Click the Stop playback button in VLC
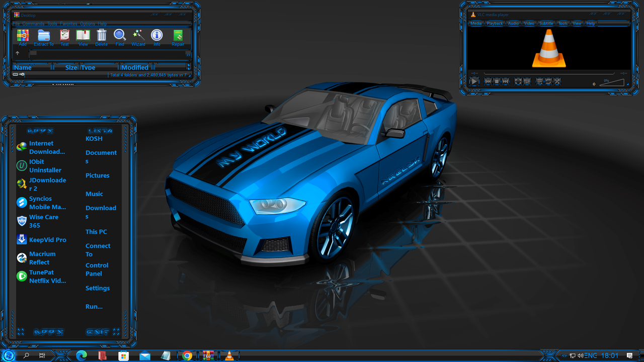 click(x=497, y=81)
